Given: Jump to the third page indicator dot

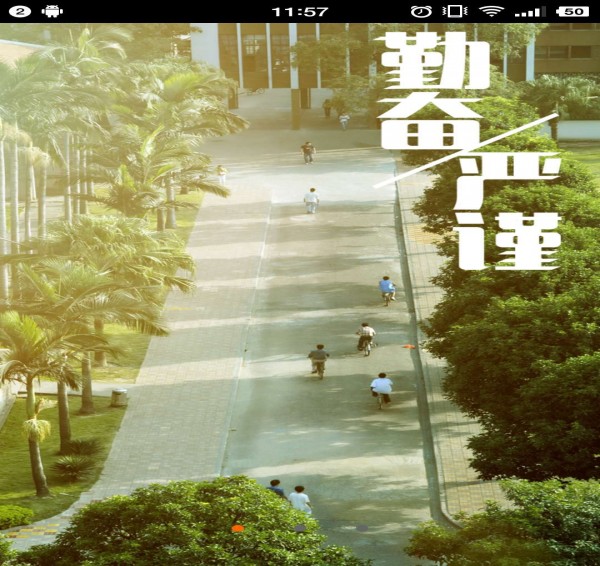Looking at the screenshot, I should [362, 528].
